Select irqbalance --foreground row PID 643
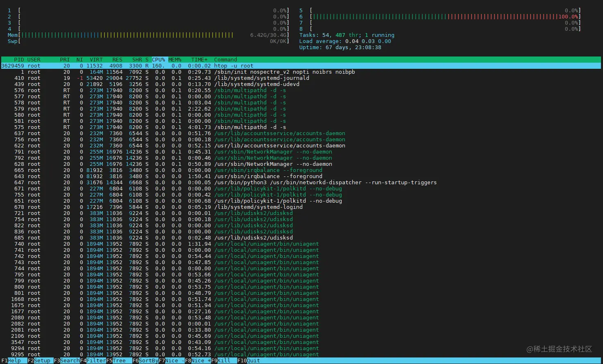 tap(301, 176)
